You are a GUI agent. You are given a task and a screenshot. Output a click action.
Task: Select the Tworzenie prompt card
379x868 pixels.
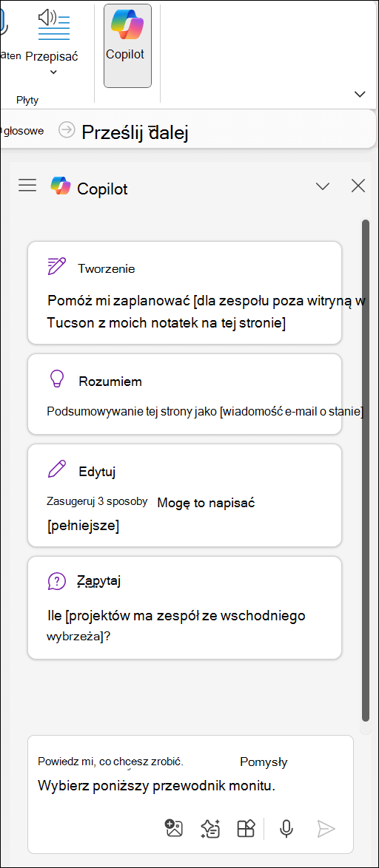tap(184, 293)
